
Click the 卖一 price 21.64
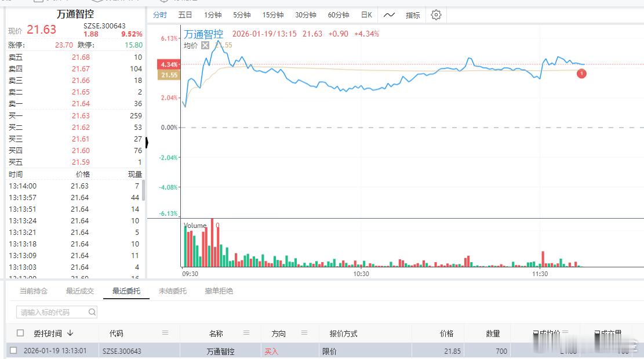(x=81, y=103)
